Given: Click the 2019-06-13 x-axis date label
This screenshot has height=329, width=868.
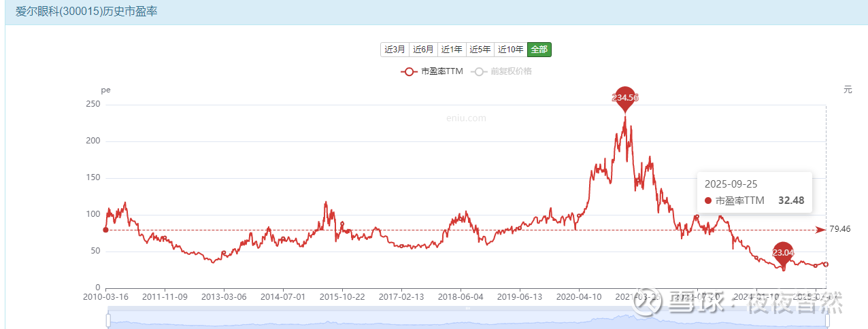Looking at the screenshot, I should (520, 297).
